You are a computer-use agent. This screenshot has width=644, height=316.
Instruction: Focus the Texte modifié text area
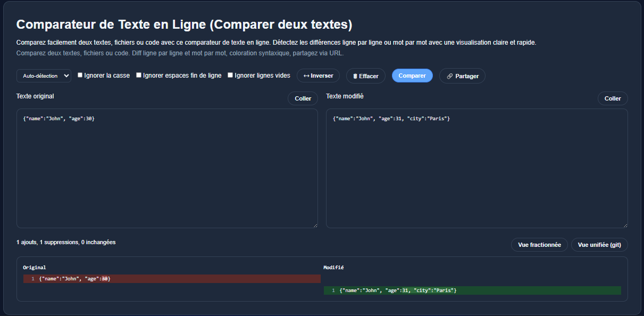coord(477,168)
